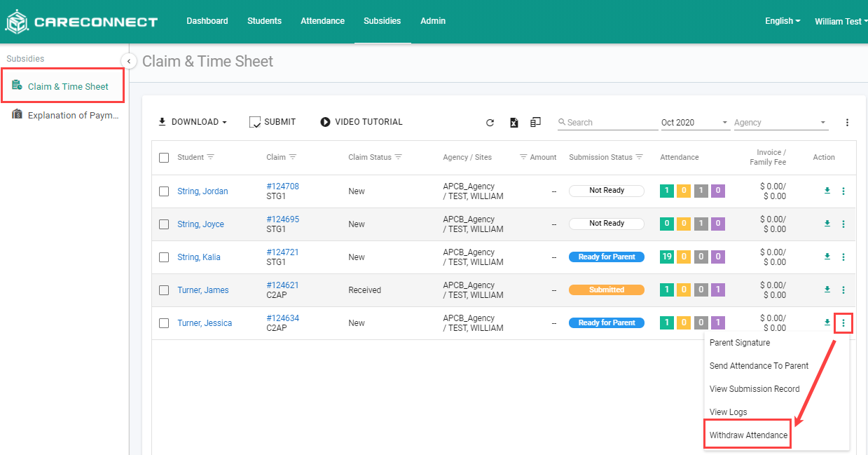The image size is (868, 455).
Task: Go to the Students tab
Action: coord(264,21)
